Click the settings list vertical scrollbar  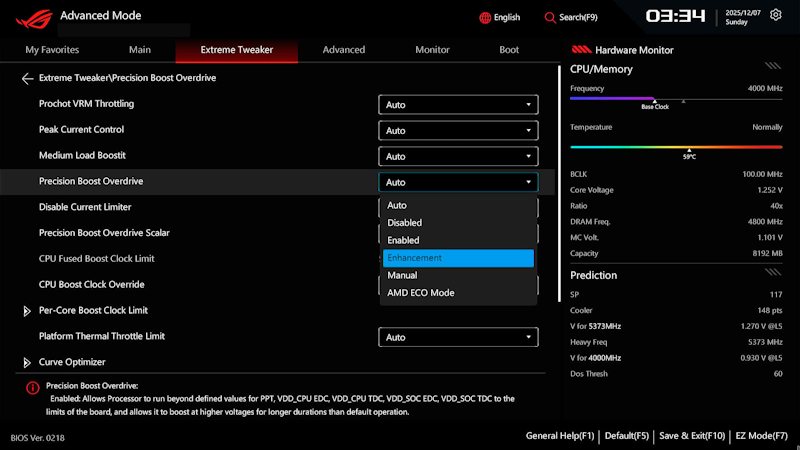pyautogui.click(x=559, y=184)
